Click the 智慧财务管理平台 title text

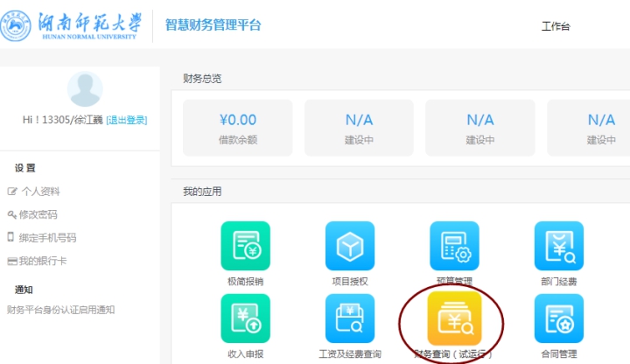[x=213, y=25]
